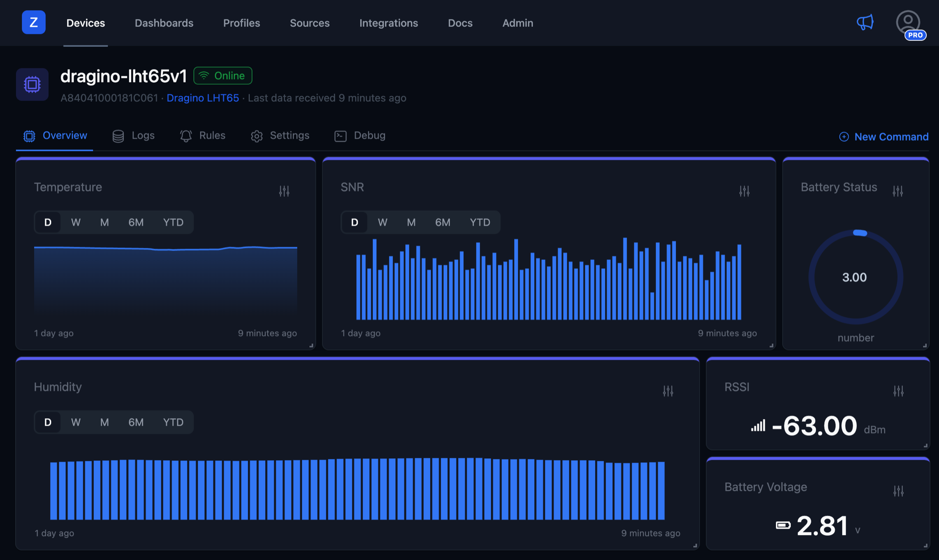Open Profiles in top navigation
The image size is (939, 560).
point(241,23)
